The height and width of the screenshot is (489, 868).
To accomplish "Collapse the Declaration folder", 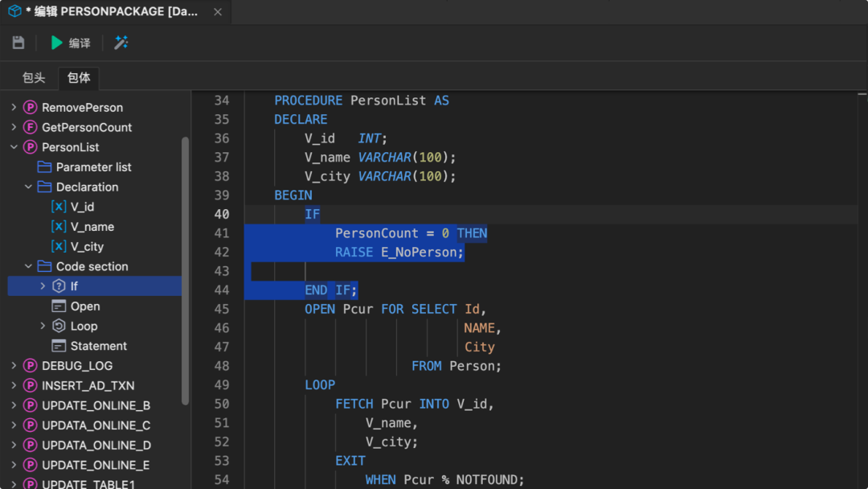I will (28, 187).
